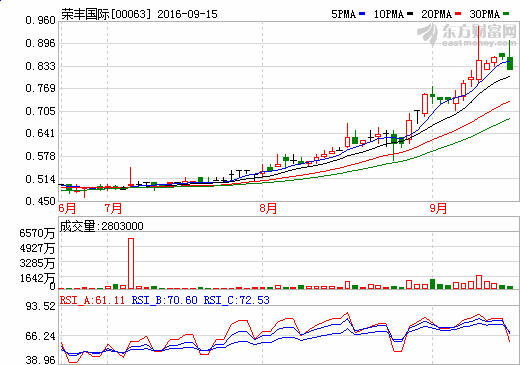Click the 6570万 volume axis label
This screenshot has height=365, width=520.
[x=37, y=233]
